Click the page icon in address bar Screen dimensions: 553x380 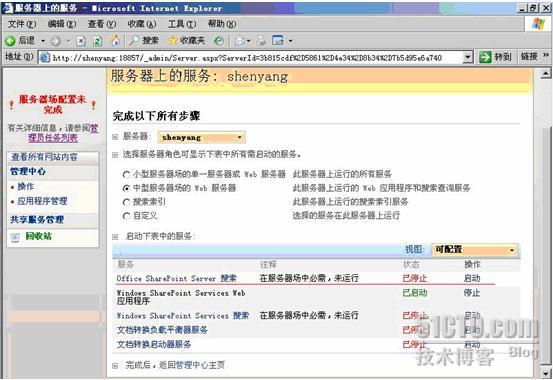44,58
